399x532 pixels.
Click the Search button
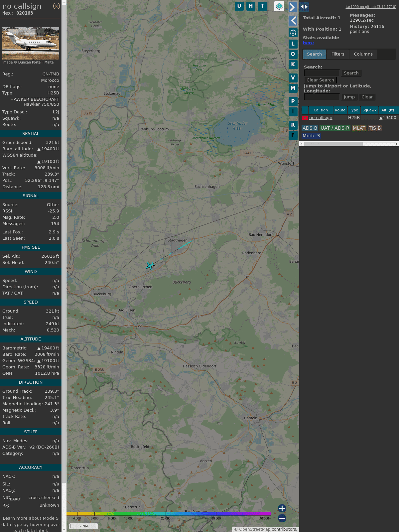point(351,73)
